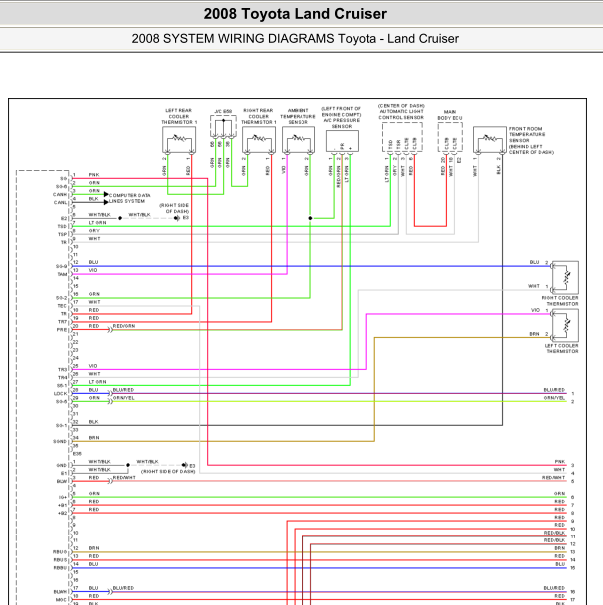Click the MGC terminal label
Image resolution: width=603 pixels, height=605 pixels.
point(61,600)
